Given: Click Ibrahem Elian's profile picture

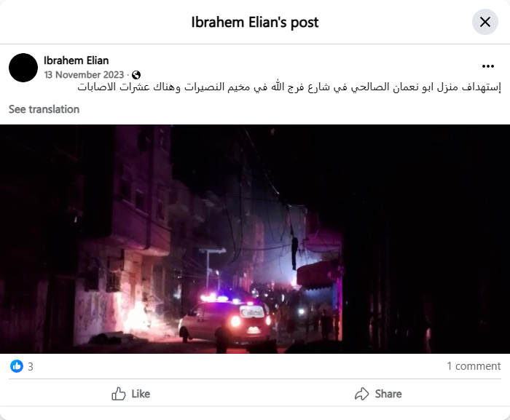Looking at the screenshot, I should [23, 68].
